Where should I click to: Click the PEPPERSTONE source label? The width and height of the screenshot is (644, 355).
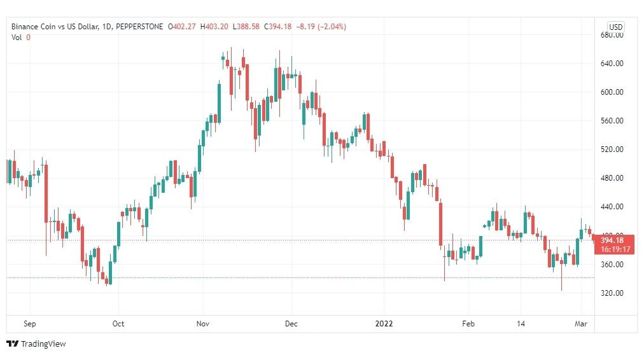[139, 27]
